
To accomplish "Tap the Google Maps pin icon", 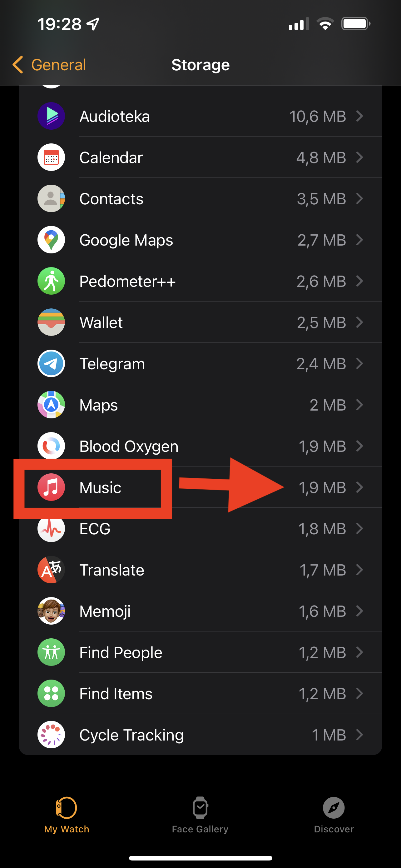I will (51, 240).
